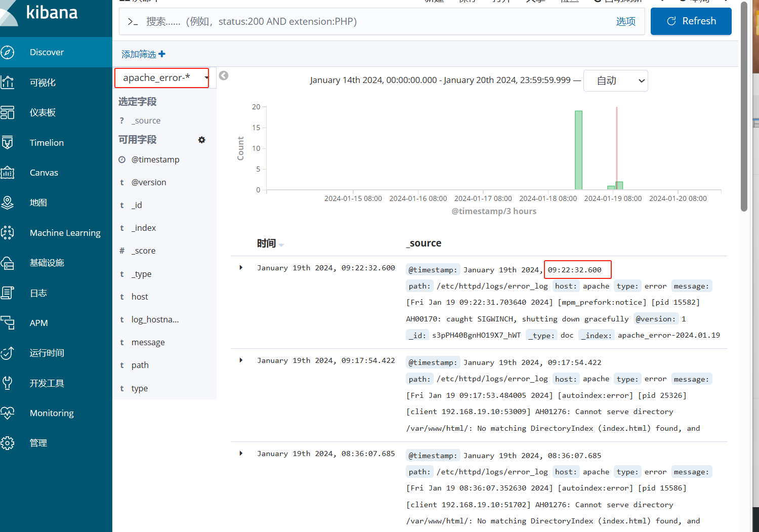The image size is (759, 532).
Task: Click the _source entry under 选定字段
Action: coord(146,120)
